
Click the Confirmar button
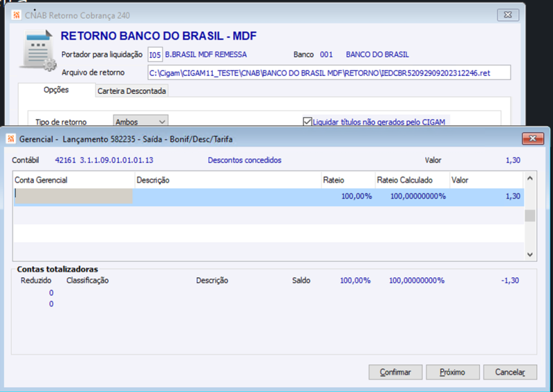pyautogui.click(x=395, y=372)
